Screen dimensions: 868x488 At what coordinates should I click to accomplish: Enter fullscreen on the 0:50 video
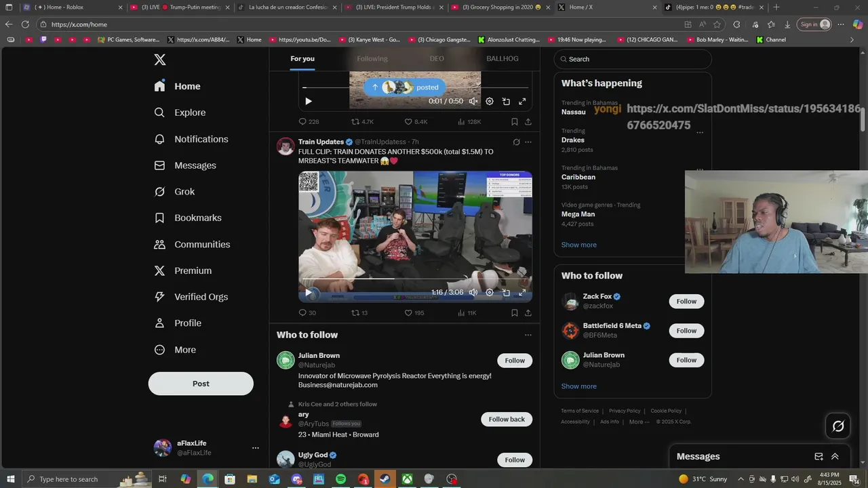click(x=522, y=101)
